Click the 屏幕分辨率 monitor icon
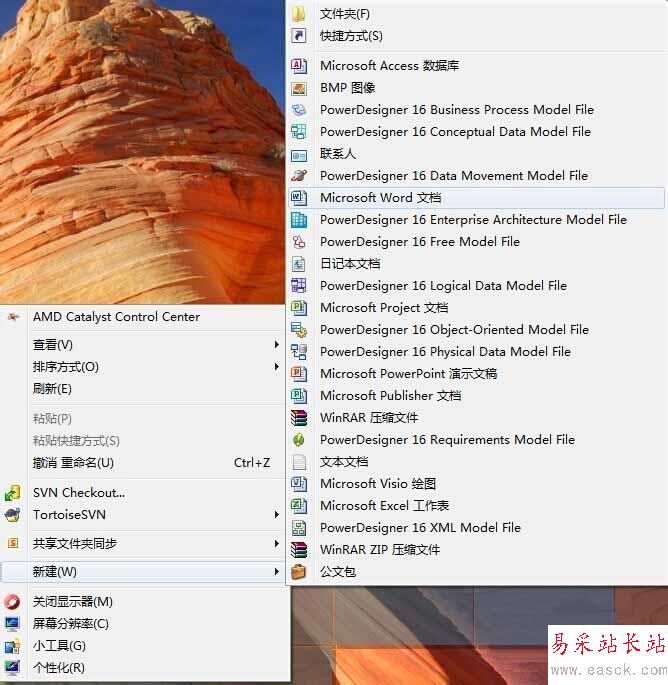Screen dimensions: 668x685 (x=12, y=624)
